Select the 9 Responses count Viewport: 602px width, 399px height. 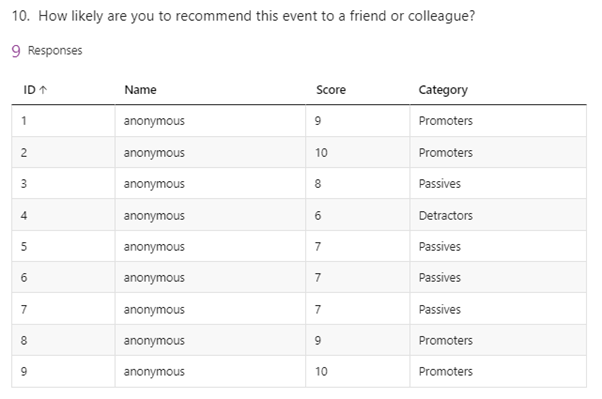[47, 51]
